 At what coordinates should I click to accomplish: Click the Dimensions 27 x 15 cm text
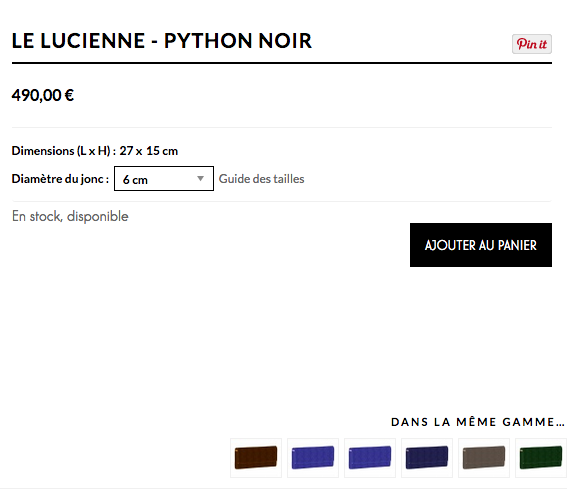(95, 151)
